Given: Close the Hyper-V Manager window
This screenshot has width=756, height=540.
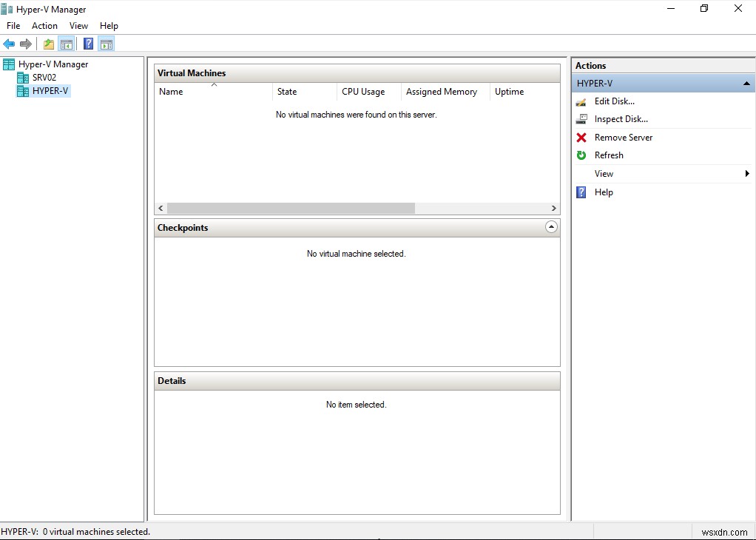Looking at the screenshot, I should pyautogui.click(x=738, y=9).
